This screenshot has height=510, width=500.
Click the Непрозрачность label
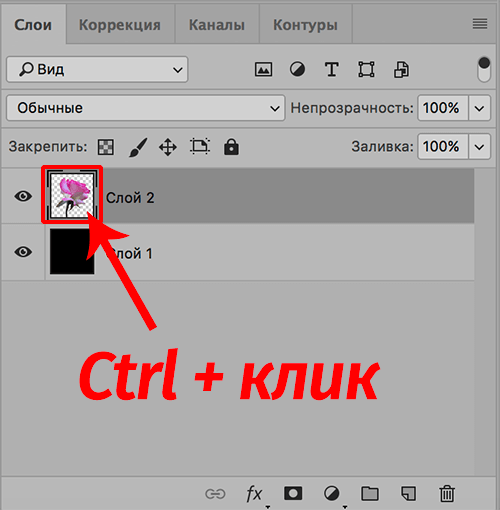[x=352, y=108]
